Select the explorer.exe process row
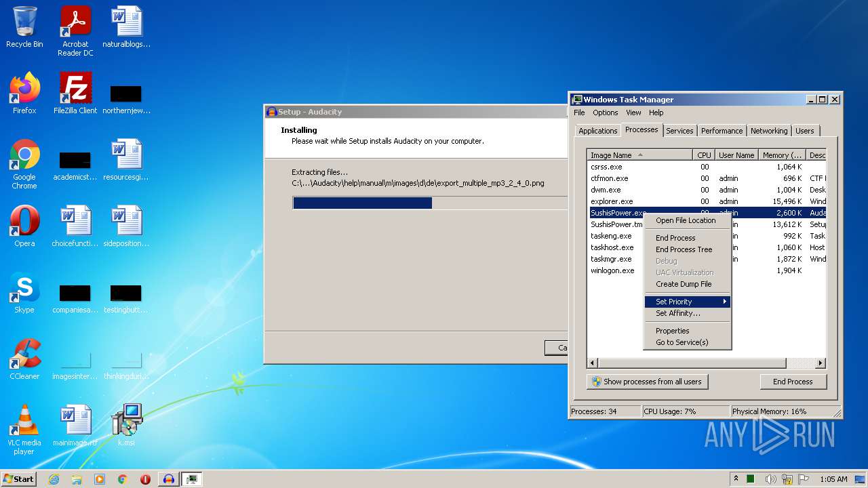Image resolution: width=868 pixels, height=488 pixels. [x=707, y=201]
